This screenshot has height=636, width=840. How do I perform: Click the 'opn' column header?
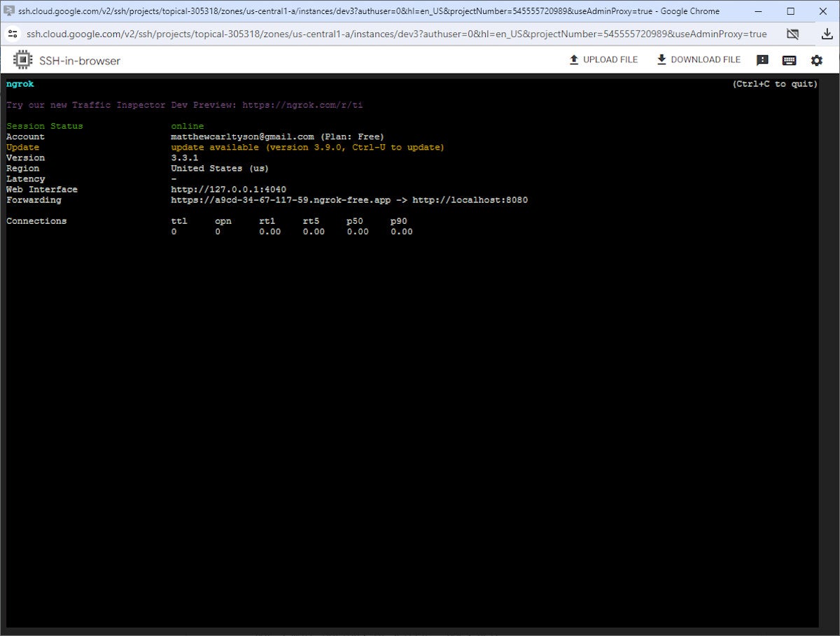223,220
